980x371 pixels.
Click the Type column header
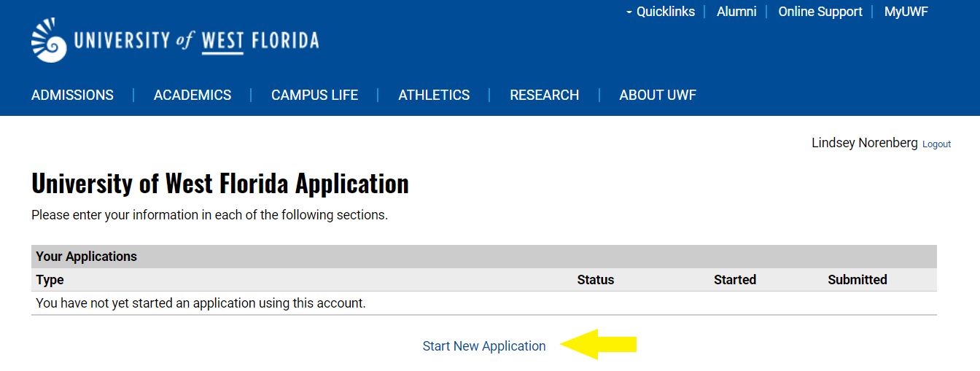[50, 280]
